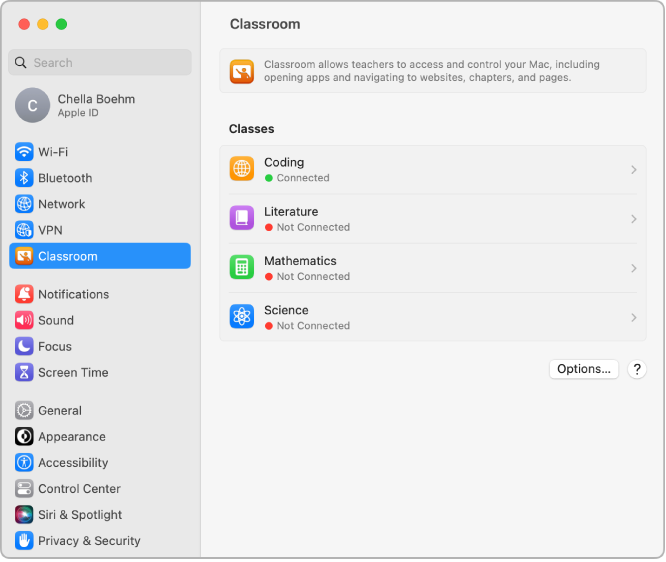Select Sound label in sidebar

tap(56, 320)
